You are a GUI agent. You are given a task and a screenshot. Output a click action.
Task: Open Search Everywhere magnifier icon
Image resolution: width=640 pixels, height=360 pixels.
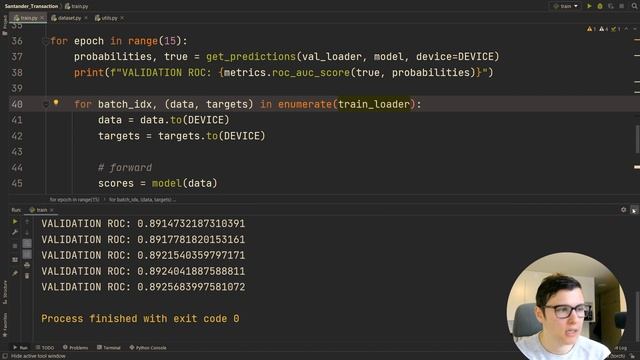634,6
